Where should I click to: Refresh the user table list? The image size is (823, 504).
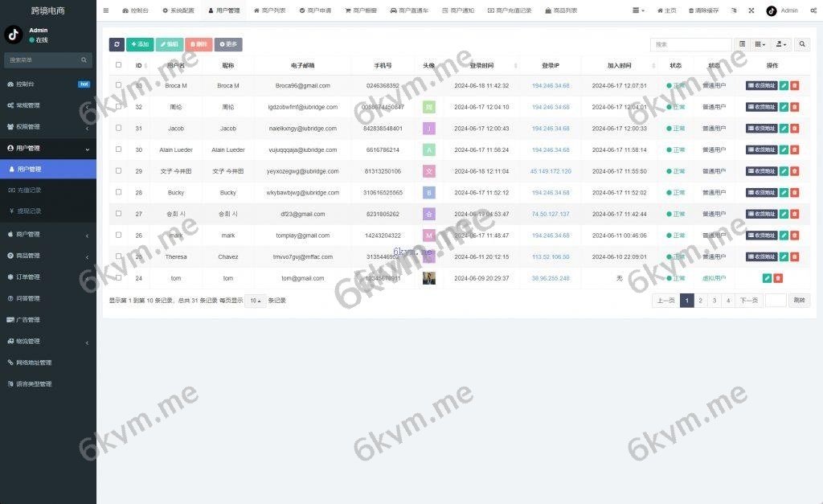pos(116,44)
